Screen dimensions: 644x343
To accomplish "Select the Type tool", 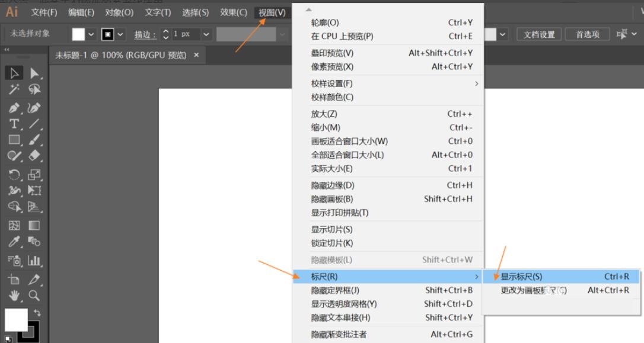I will pos(14,123).
